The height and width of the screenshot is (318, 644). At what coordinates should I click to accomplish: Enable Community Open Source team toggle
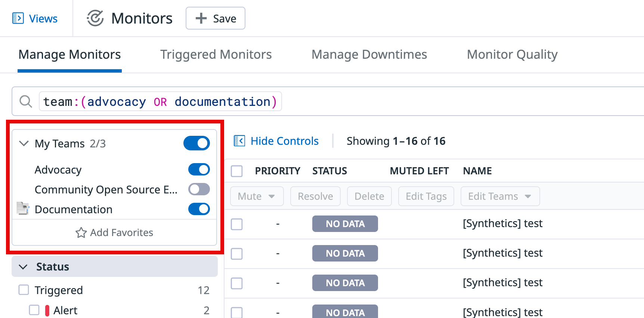[x=199, y=189]
